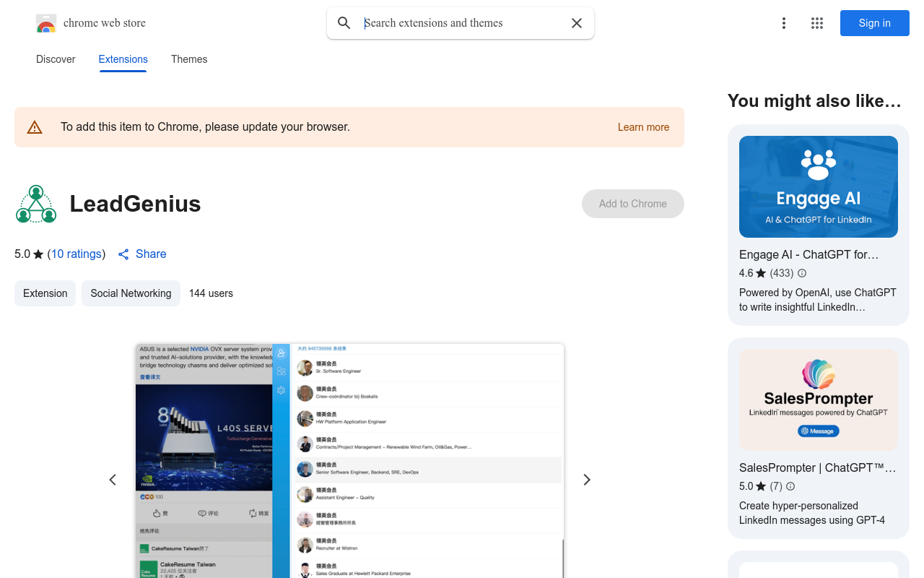This screenshot has height=578, width=924.
Task: Click inside the search extensions and themes field
Action: (x=462, y=23)
